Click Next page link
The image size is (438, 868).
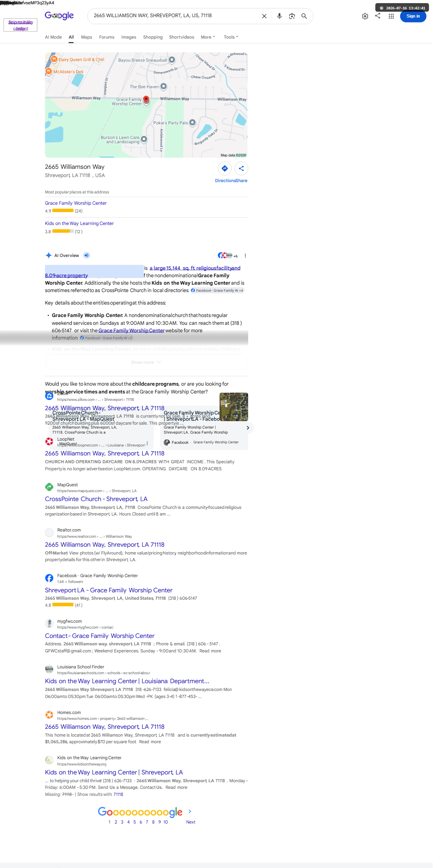pos(191,822)
